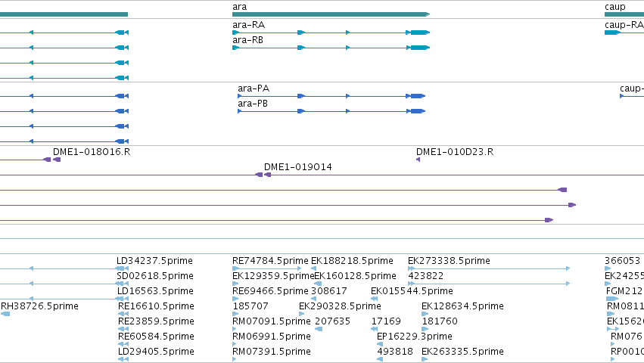The height and width of the screenshot is (363, 644).
Task: Select the FGM212 feature block
Action: point(612,299)
